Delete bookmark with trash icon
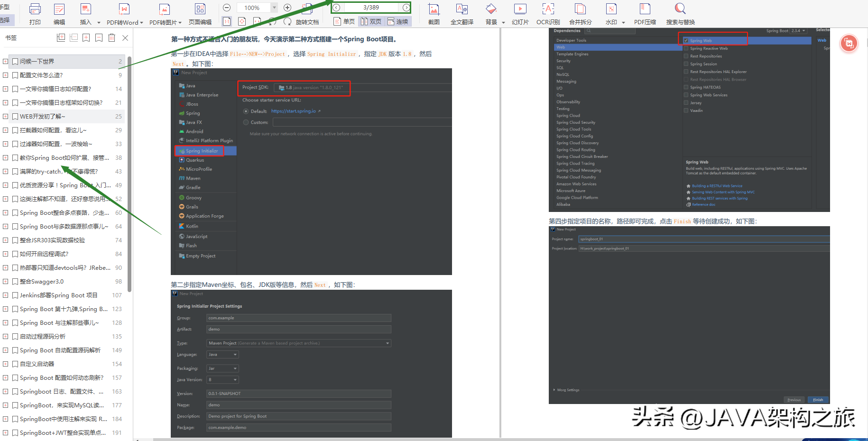The height and width of the screenshot is (441, 868). click(111, 37)
